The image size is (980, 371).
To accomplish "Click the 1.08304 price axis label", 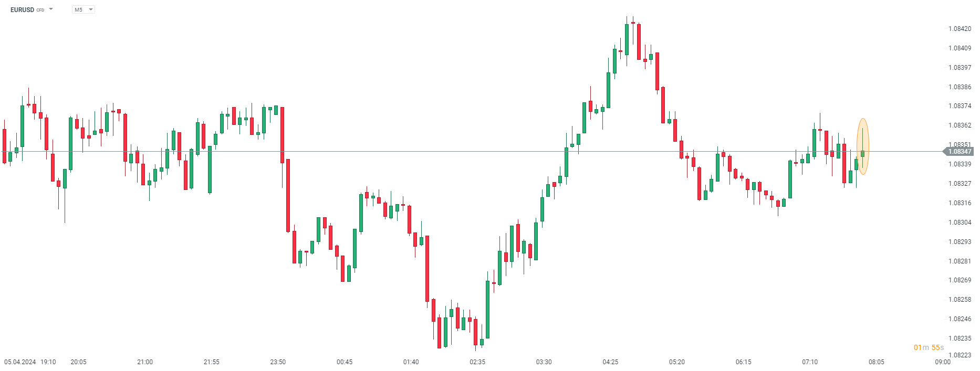I will [960, 222].
